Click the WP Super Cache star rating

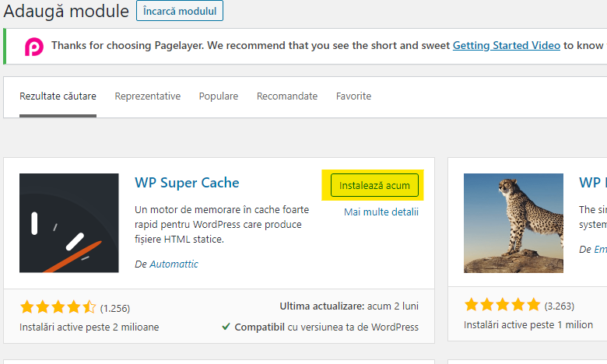tap(58, 307)
